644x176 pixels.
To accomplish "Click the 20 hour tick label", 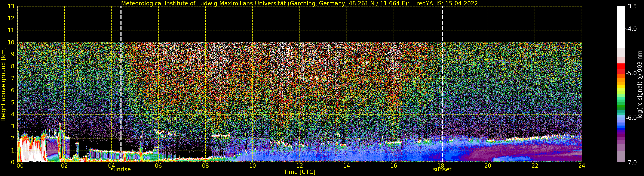I will point(488,166).
